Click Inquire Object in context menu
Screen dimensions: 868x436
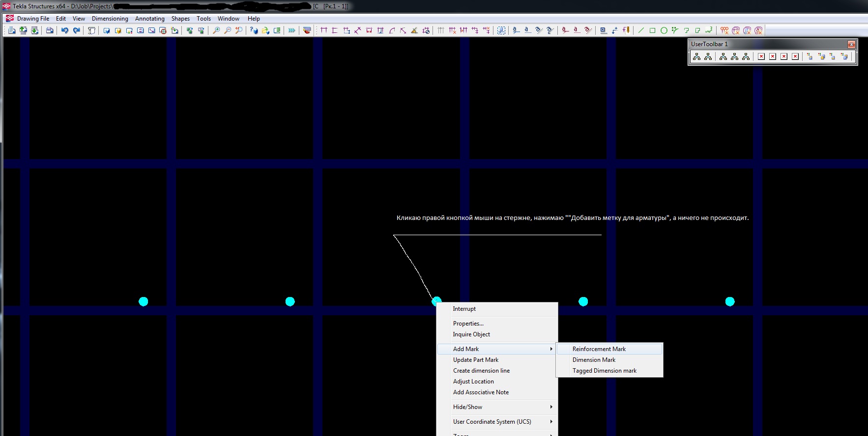pos(471,334)
